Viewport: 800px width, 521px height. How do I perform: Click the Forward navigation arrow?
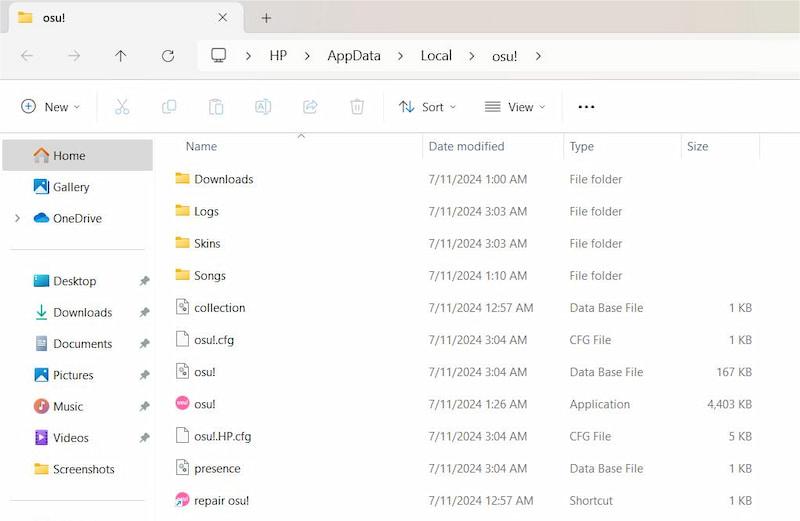click(74, 56)
